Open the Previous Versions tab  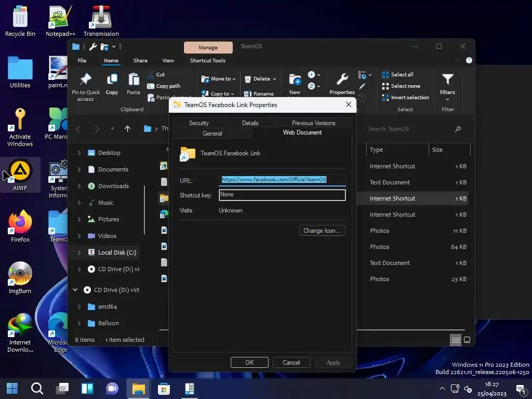click(x=313, y=123)
